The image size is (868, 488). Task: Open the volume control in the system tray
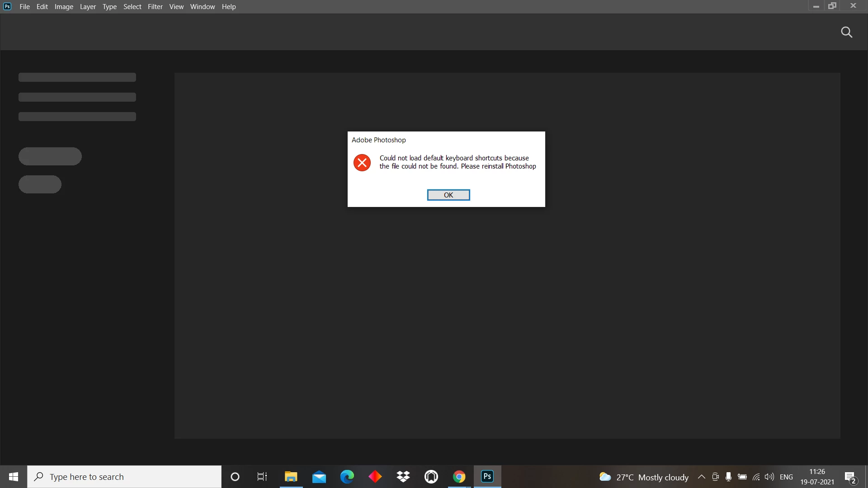coord(769,477)
